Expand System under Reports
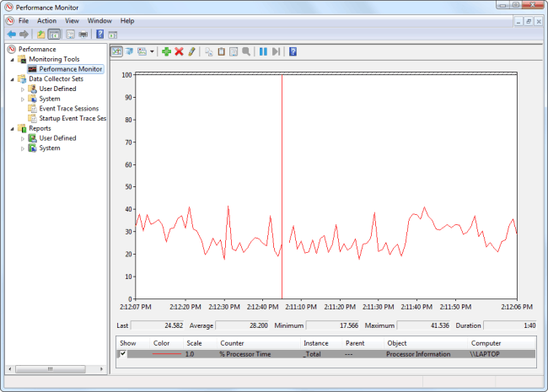 (23, 148)
